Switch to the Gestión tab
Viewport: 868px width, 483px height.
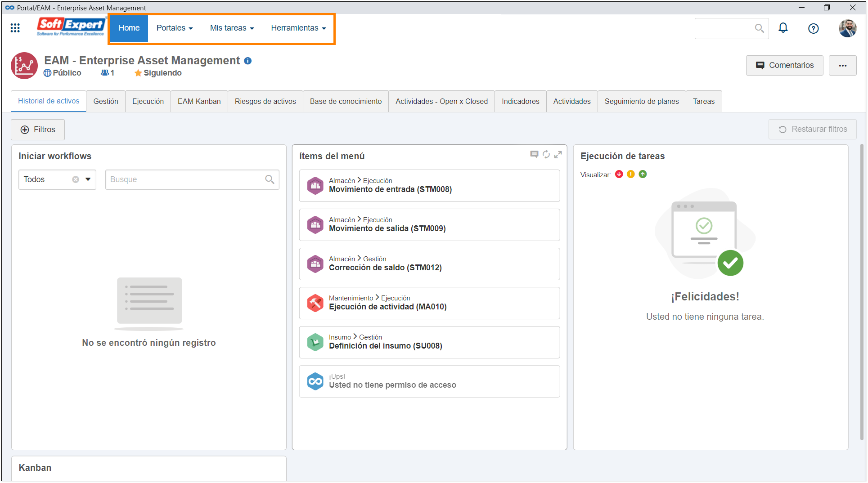click(x=106, y=102)
